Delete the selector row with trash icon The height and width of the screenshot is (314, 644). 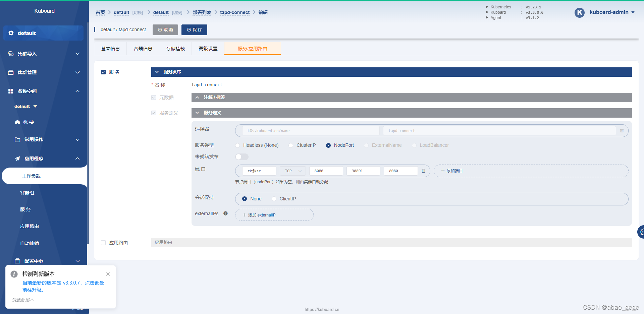click(622, 131)
